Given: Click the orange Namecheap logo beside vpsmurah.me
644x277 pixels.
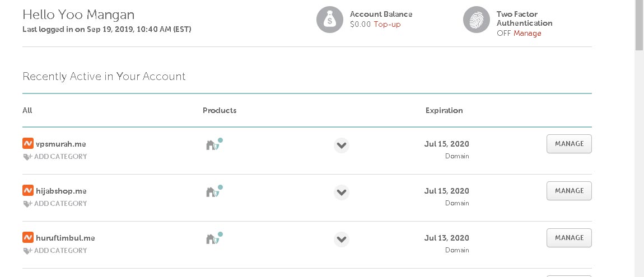Looking at the screenshot, I should pyautogui.click(x=28, y=143).
